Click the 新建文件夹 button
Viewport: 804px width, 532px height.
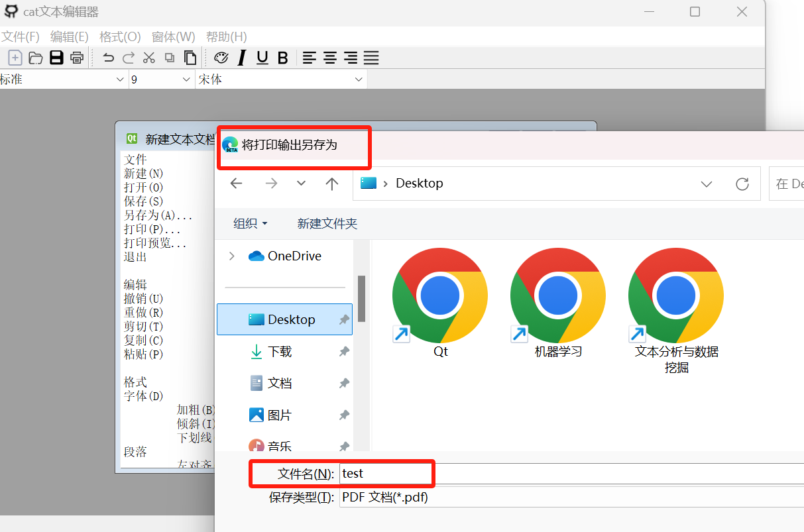click(x=327, y=224)
